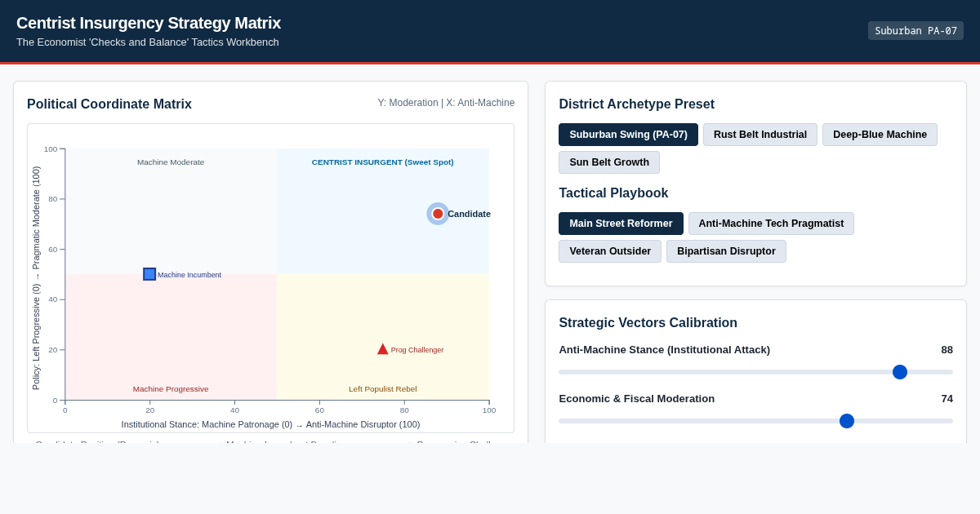The height and width of the screenshot is (514, 980).
Task: Click the Strategic Vectors Calibration heading
Action: click(648, 323)
